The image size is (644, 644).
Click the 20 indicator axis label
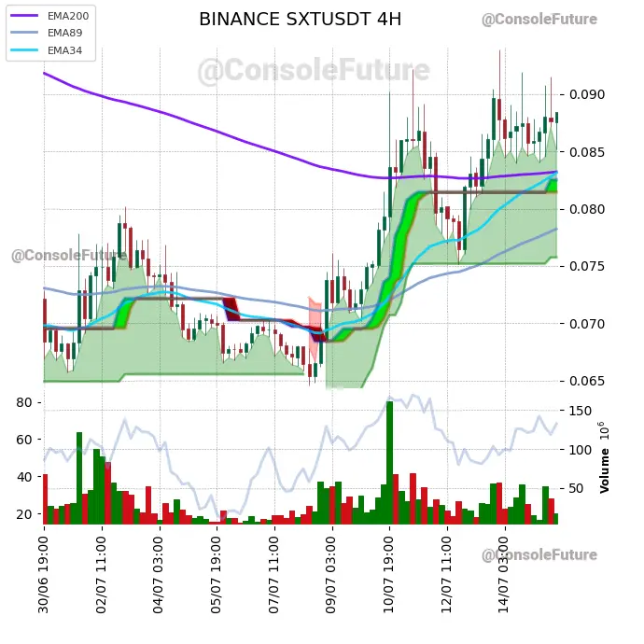coord(24,514)
